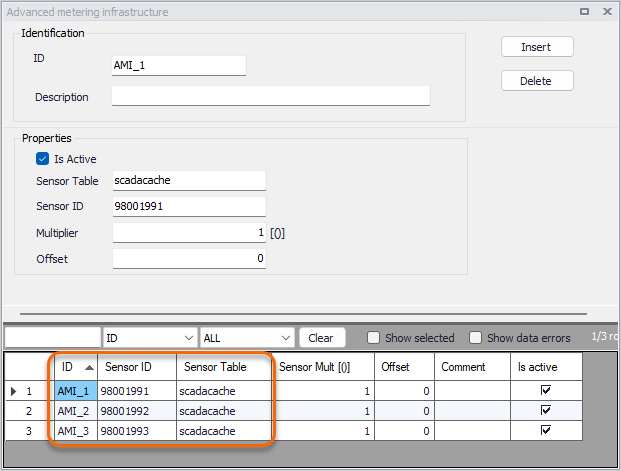Click the Sensor Mult column header
Viewport: 621px width, 471px height.
tap(323, 367)
